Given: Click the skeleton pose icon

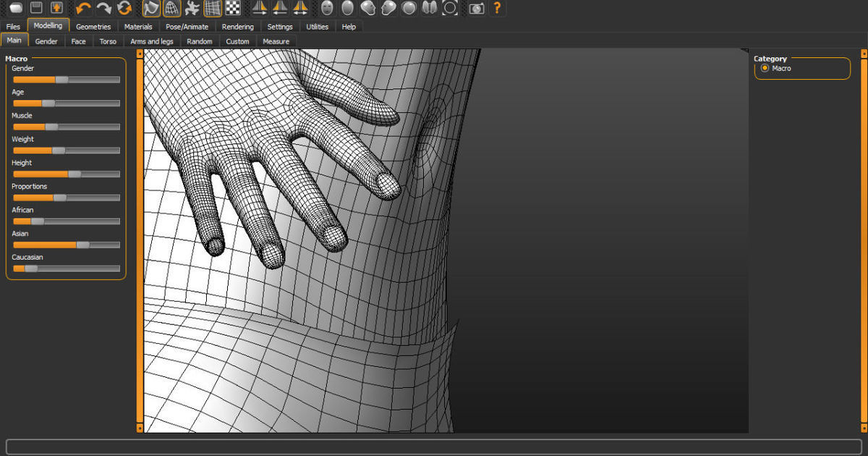Looking at the screenshot, I should (192, 9).
